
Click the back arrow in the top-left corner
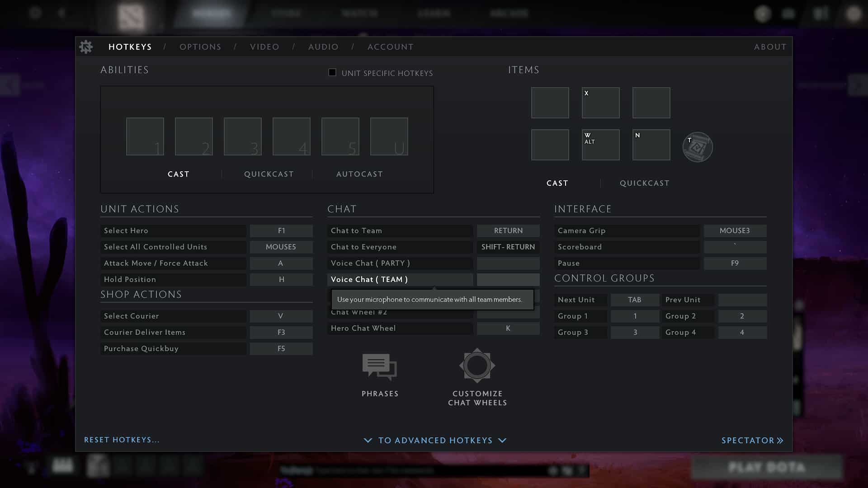[61, 13]
